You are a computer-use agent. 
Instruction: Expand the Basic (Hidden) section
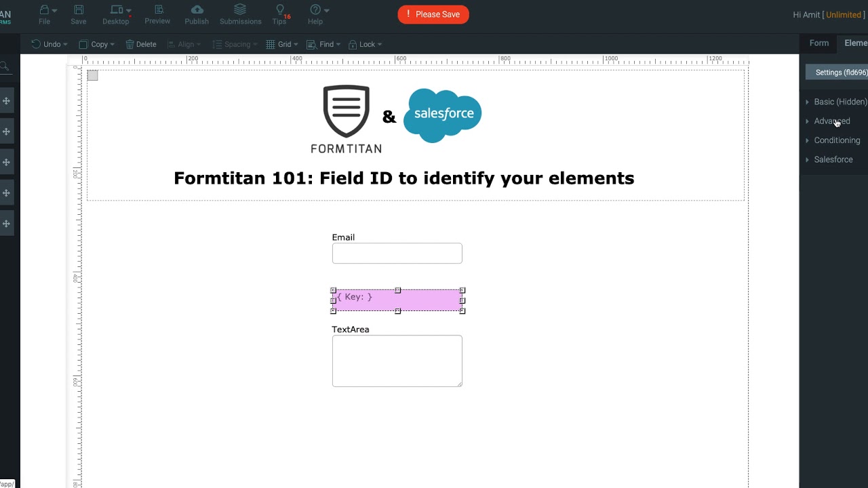click(837, 102)
